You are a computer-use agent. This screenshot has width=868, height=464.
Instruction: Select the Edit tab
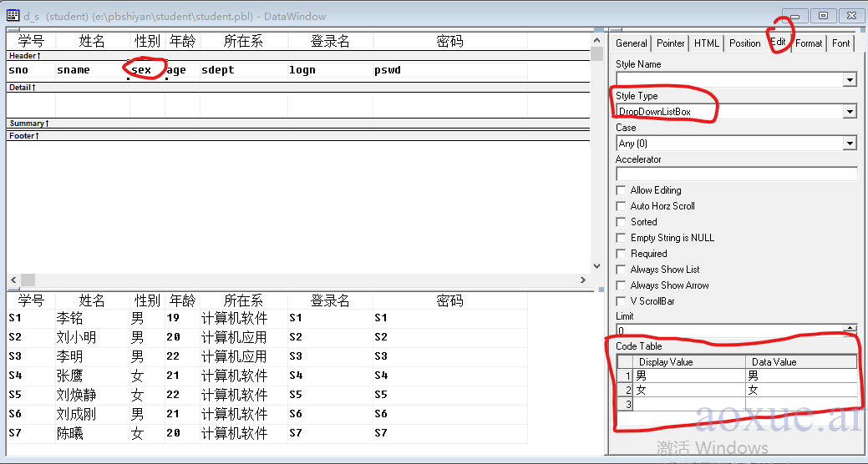pos(778,42)
